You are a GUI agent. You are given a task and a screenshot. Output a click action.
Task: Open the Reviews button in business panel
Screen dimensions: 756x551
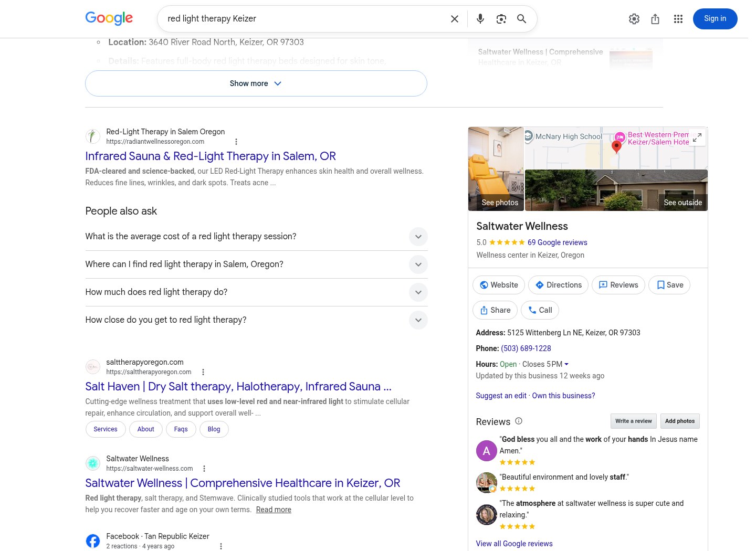coord(618,285)
